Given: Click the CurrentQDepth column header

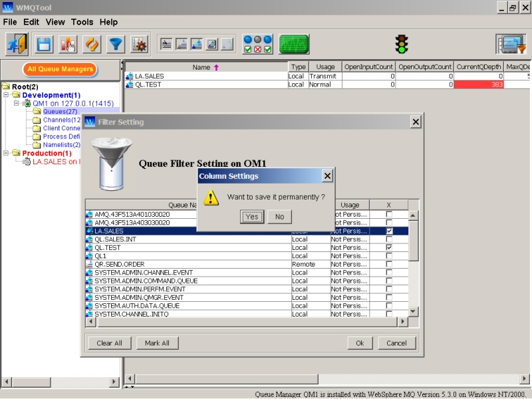Looking at the screenshot, I should (x=478, y=67).
